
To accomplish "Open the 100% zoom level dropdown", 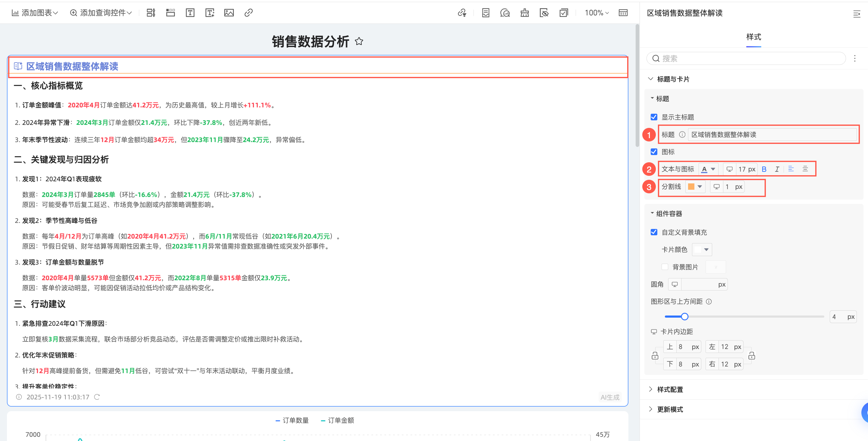I will click(x=596, y=13).
